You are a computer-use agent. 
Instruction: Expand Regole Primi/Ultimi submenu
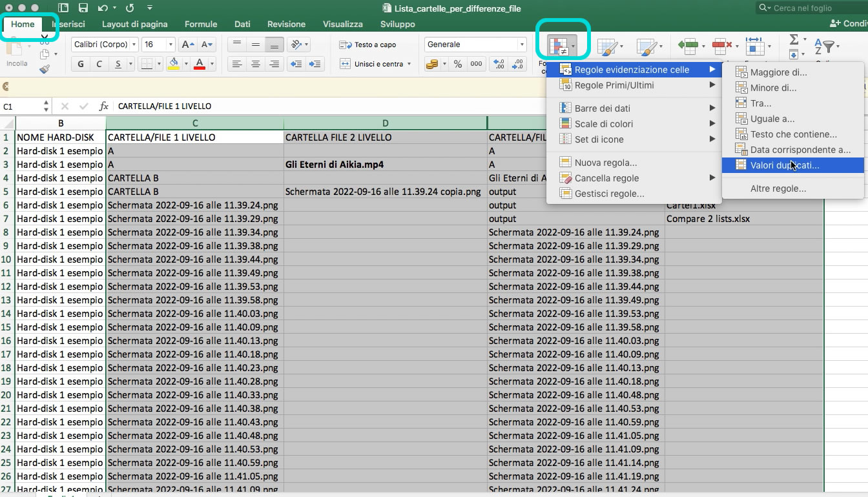[634, 85]
